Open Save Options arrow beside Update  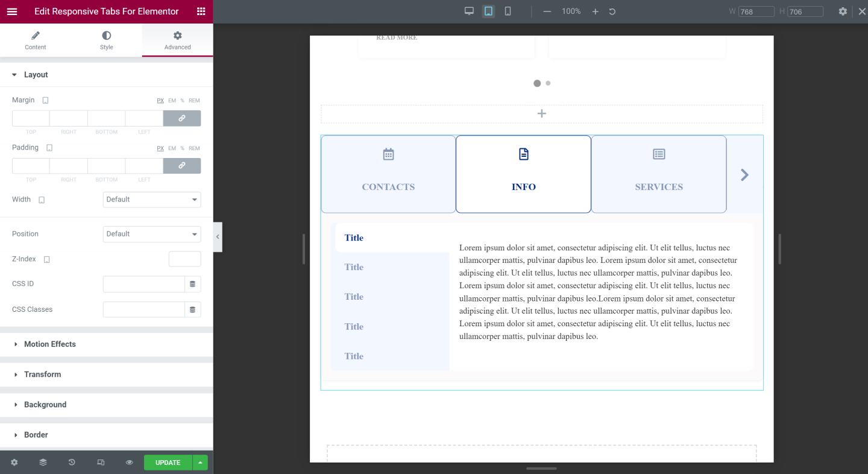click(x=200, y=463)
